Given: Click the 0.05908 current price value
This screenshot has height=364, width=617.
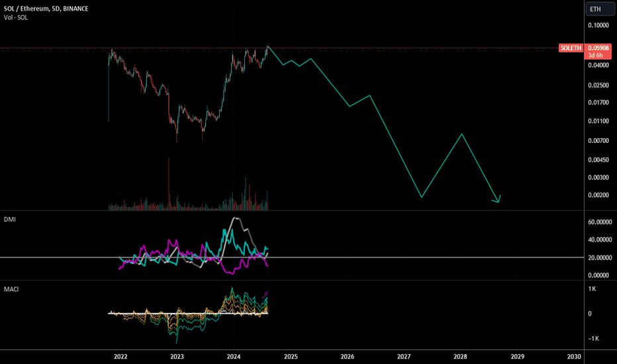Looking at the screenshot, I should [598, 48].
